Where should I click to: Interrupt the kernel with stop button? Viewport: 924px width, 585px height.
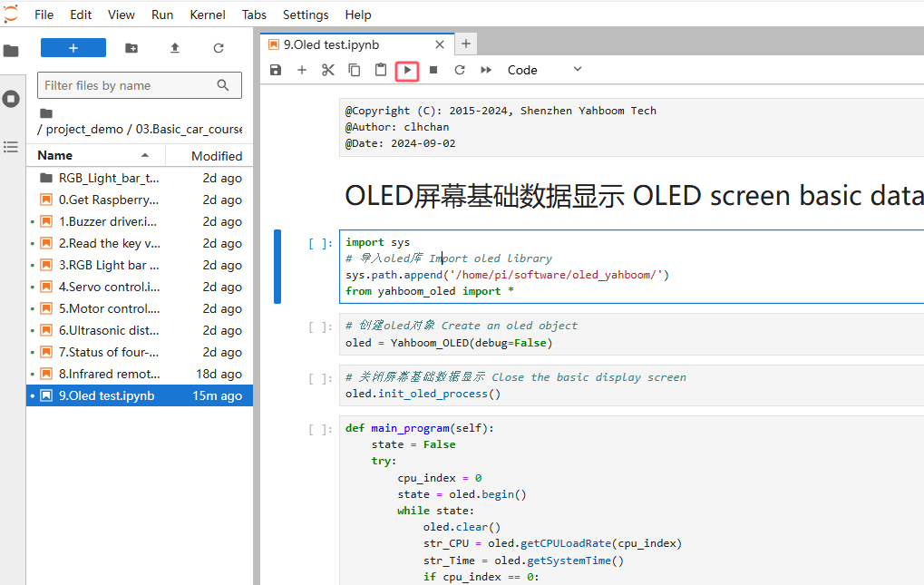(433, 70)
